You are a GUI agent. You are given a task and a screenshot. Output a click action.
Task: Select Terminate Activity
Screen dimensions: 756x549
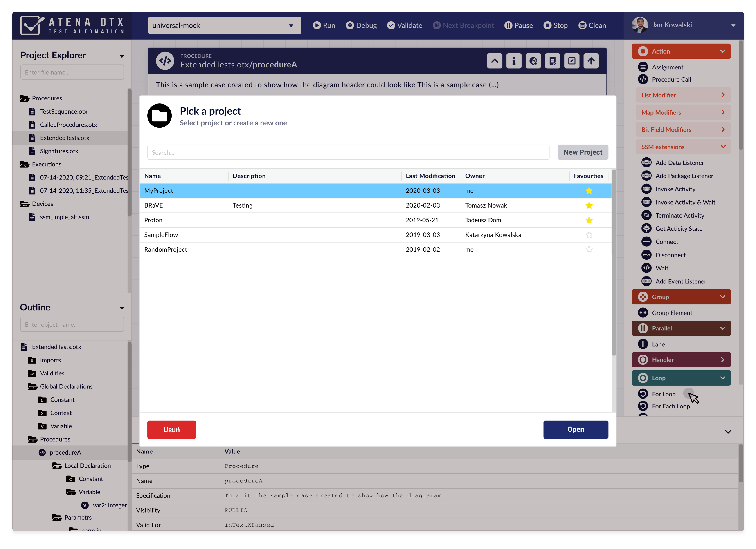click(673, 216)
